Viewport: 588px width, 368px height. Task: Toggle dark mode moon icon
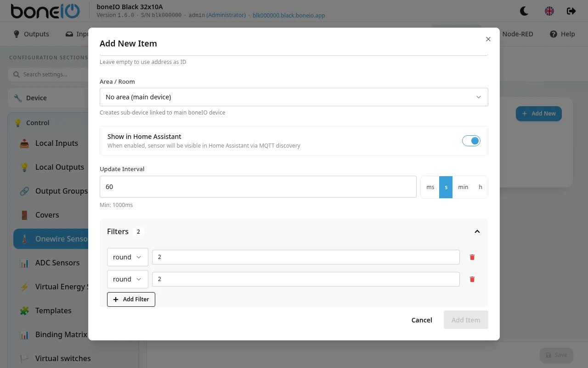click(524, 11)
